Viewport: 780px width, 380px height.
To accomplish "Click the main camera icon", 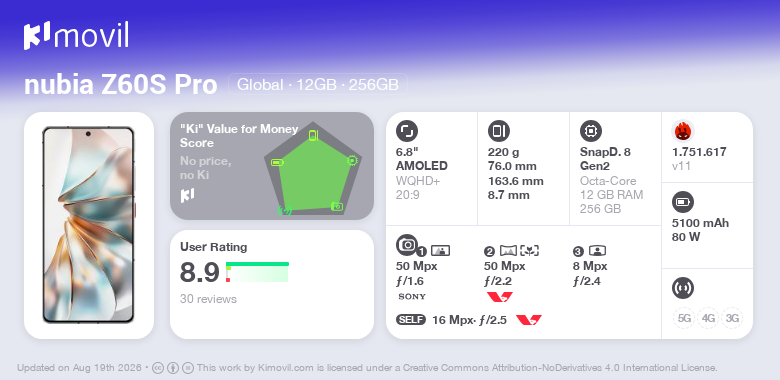I will coord(407,244).
